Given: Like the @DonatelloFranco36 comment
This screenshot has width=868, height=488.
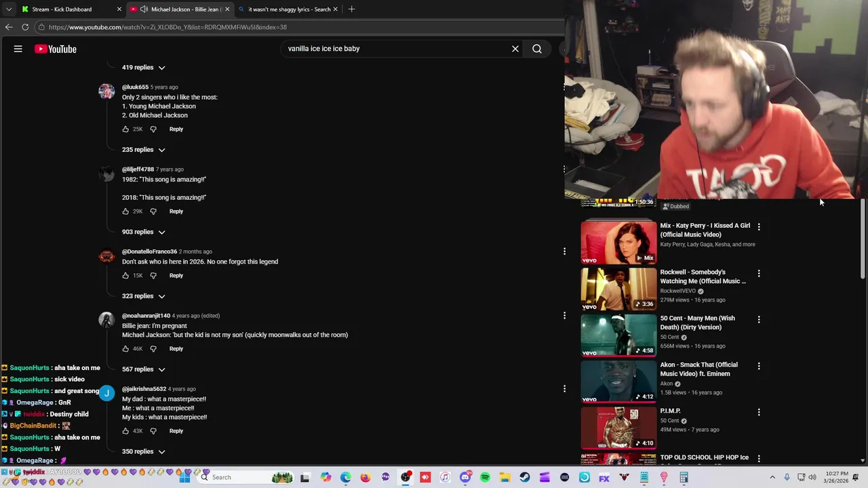Looking at the screenshot, I should click(x=125, y=276).
